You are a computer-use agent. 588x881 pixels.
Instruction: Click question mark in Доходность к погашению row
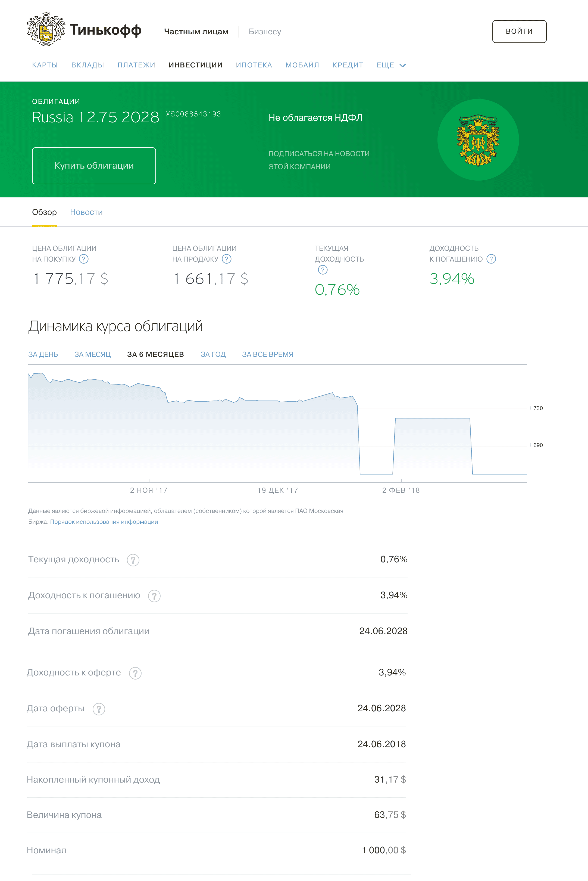(x=154, y=596)
